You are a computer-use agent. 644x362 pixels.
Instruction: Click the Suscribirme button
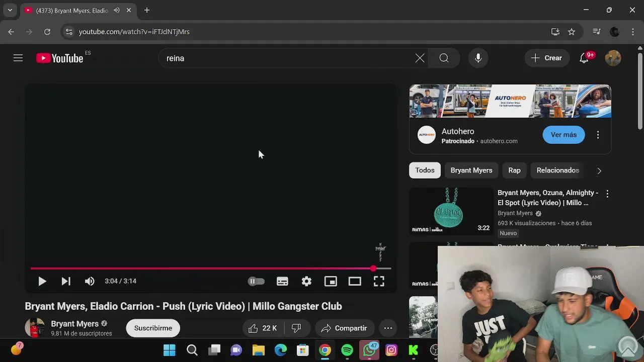(x=153, y=328)
